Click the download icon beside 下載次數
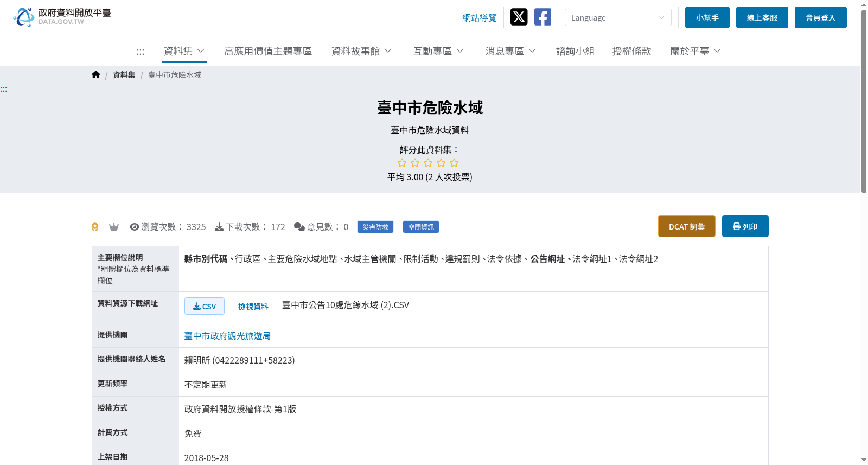 coord(219,227)
